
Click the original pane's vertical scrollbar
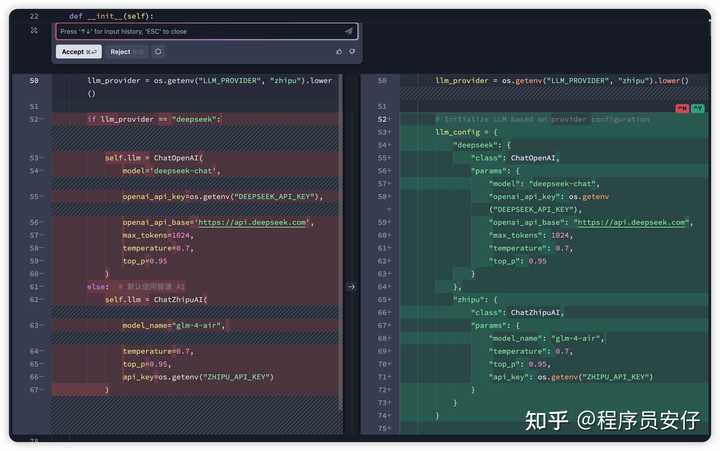(340, 241)
